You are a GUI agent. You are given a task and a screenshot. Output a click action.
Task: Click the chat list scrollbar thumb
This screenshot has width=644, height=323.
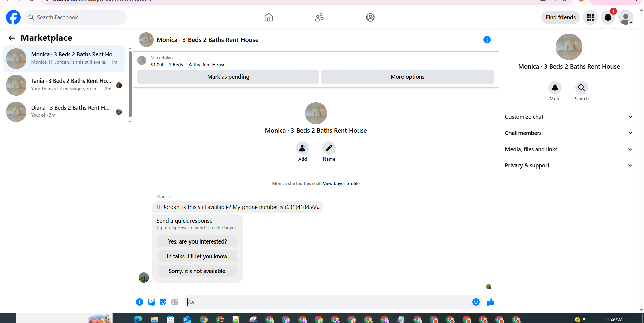(130, 84)
